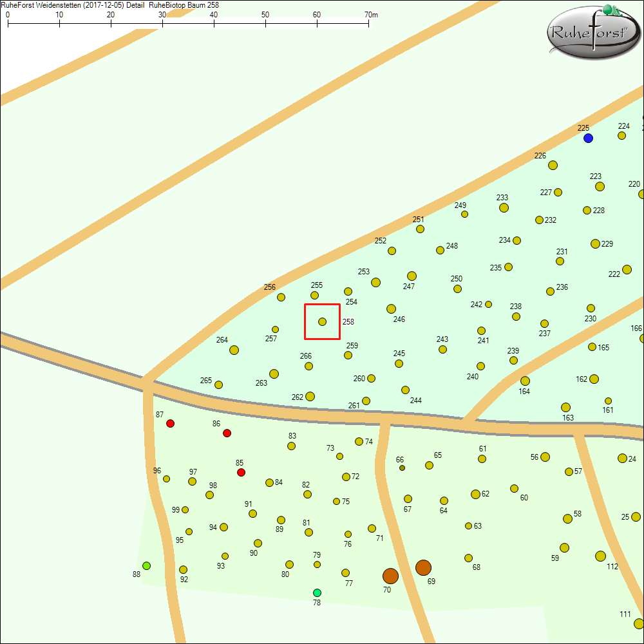Click tree marker 262
Image resolution: width=644 pixels, height=644 pixels.
[310, 396]
